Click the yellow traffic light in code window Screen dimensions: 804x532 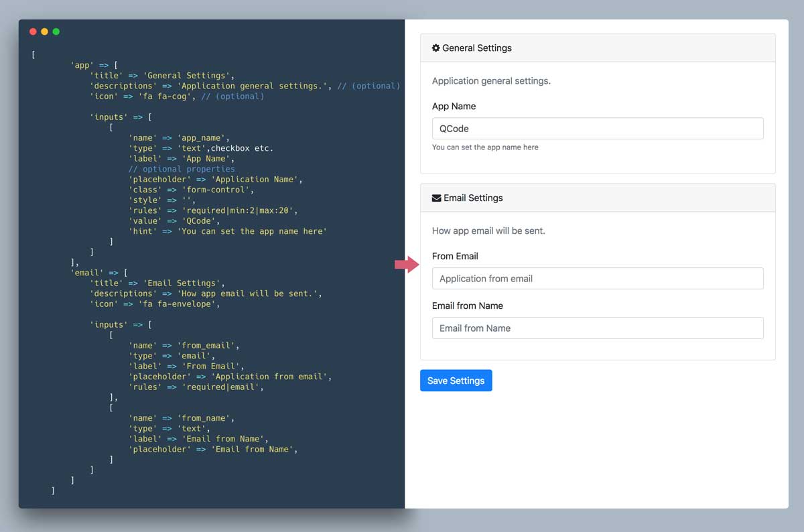pos(44,31)
